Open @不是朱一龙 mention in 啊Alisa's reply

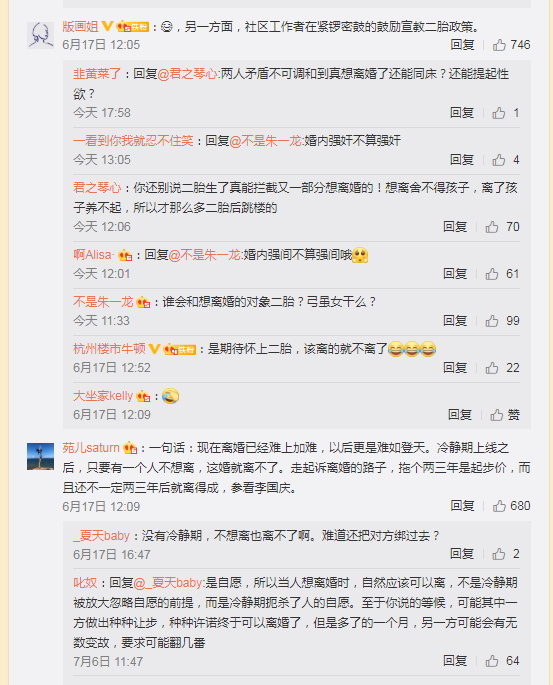[205, 255]
